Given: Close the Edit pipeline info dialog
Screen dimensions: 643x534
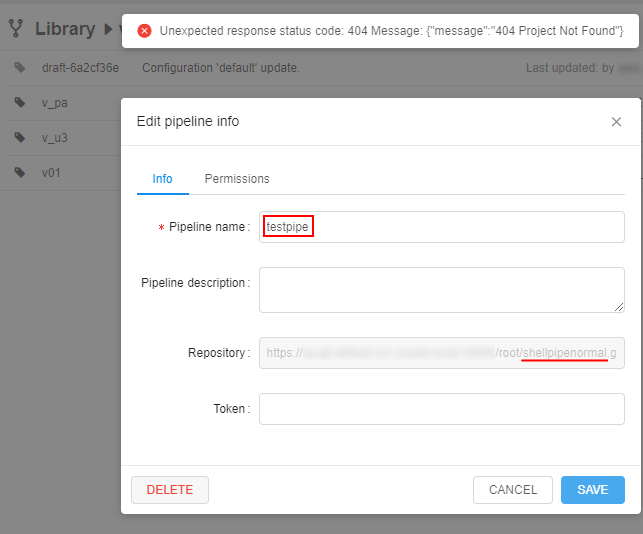Looking at the screenshot, I should tap(616, 122).
